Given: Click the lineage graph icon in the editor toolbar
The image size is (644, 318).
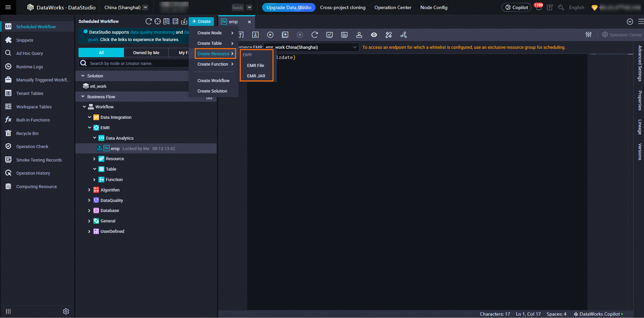Looking at the screenshot, I should [404, 35].
